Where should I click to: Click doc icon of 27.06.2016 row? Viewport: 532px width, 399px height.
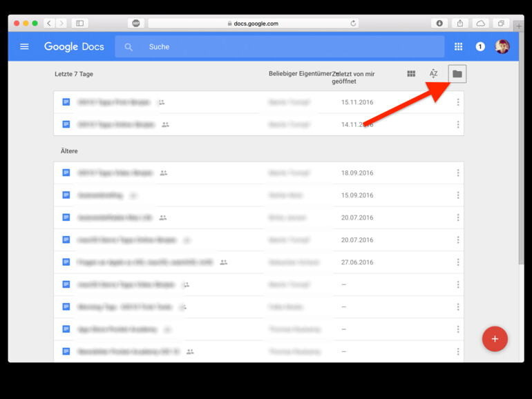click(x=66, y=262)
